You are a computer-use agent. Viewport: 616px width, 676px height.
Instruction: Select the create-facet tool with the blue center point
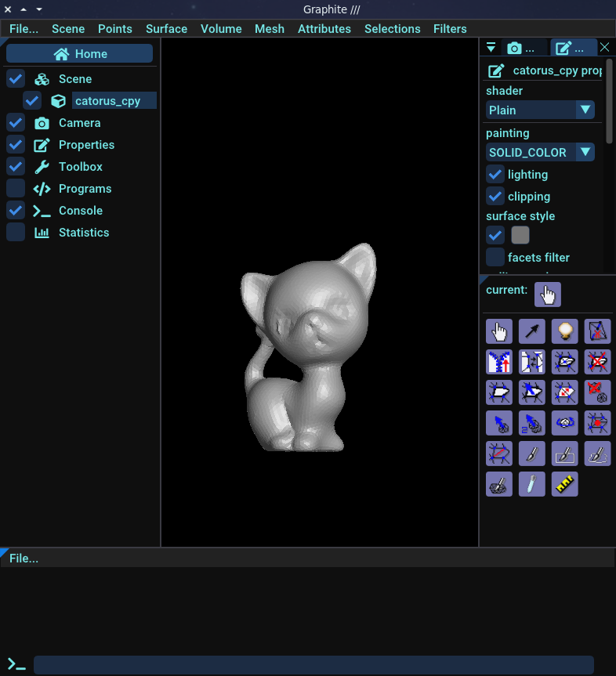[x=564, y=362]
